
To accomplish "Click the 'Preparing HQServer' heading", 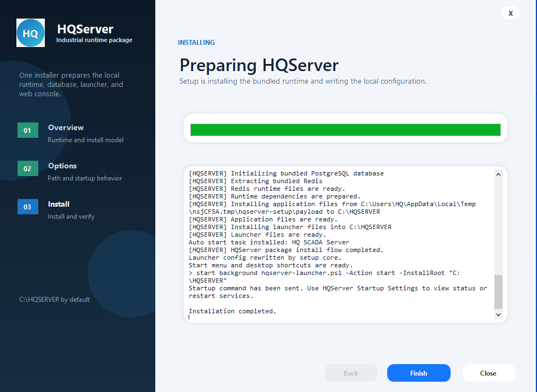I will tap(259, 65).
